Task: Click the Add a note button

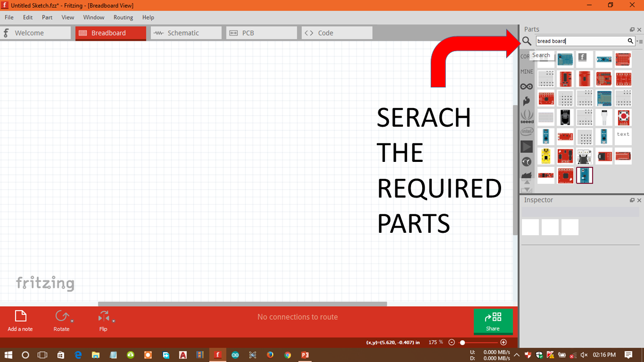Action: point(20,321)
